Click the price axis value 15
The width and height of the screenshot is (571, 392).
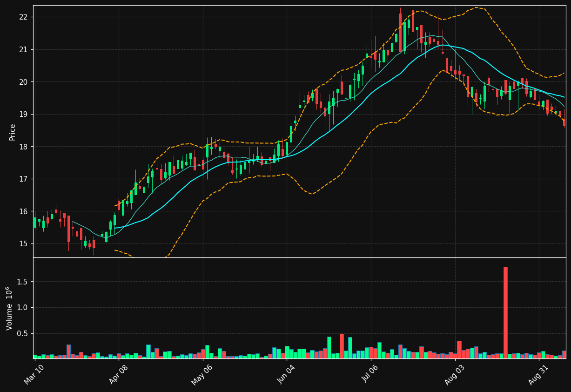click(24, 243)
